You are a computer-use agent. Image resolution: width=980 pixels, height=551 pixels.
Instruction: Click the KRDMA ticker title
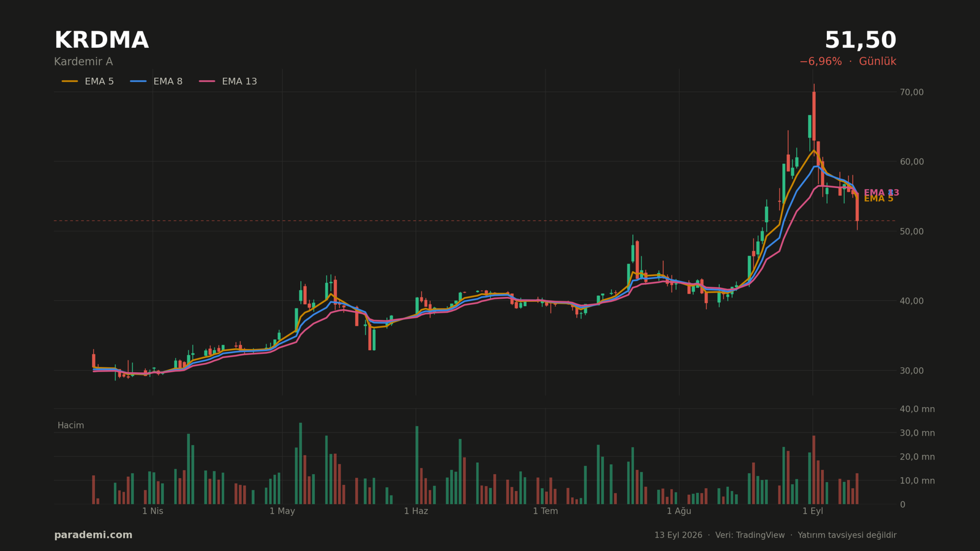point(102,40)
